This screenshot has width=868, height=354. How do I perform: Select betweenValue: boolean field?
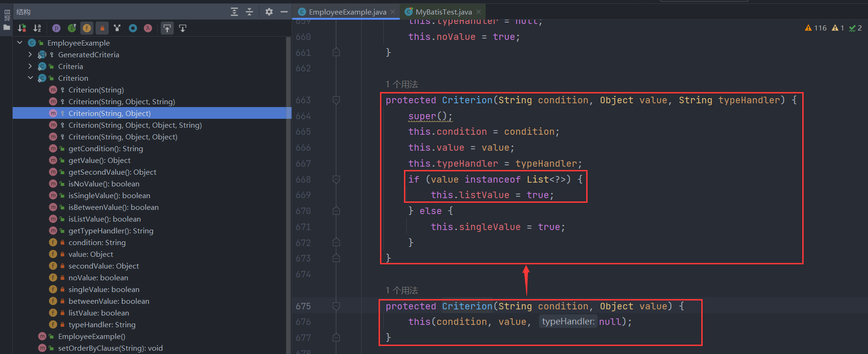click(x=109, y=301)
